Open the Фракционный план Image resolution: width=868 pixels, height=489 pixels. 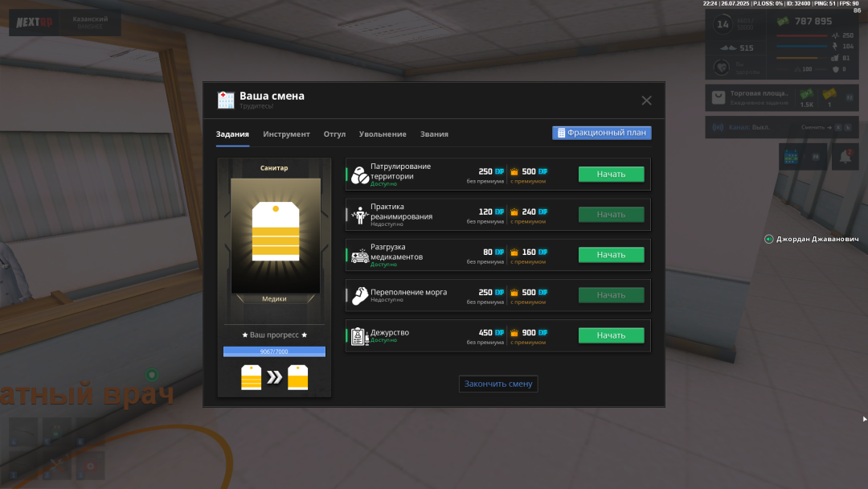point(602,133)
